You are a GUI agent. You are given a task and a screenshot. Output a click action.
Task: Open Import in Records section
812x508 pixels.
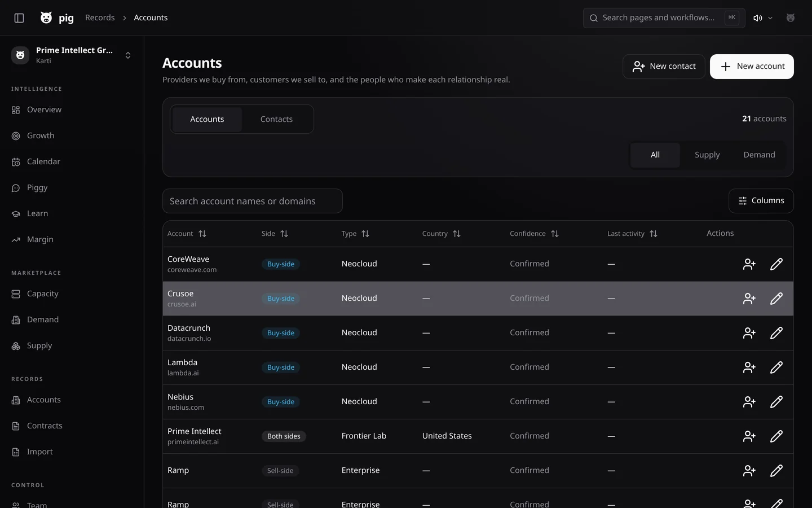(x=72, y=452)
